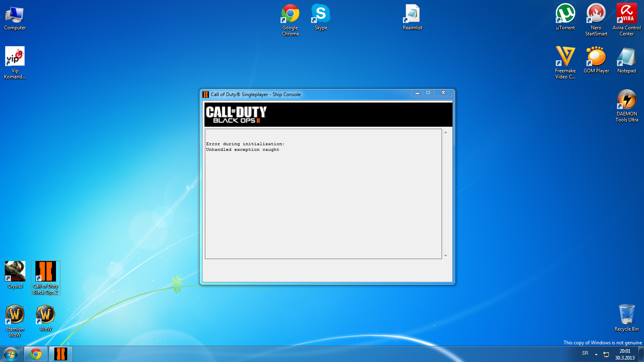Open the Windows Start menu
The height and width of the screenshot is (362, 644).
click(11, 354)
